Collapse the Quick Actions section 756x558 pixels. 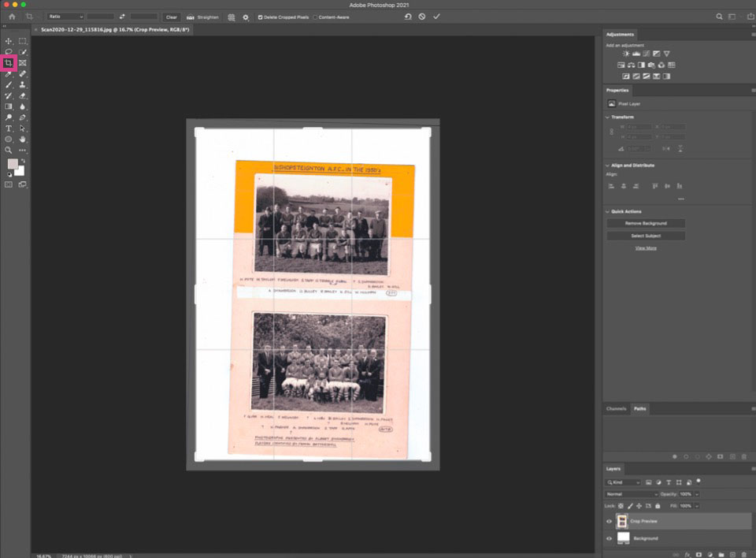pos(607,212)
